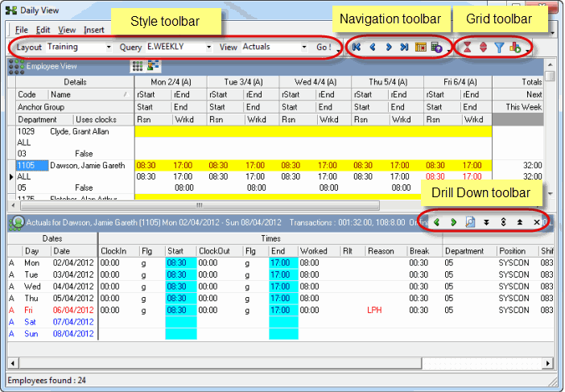
Task: Click the Tuesday Start 08:30 cyan cell
Action: click(181, 274)
